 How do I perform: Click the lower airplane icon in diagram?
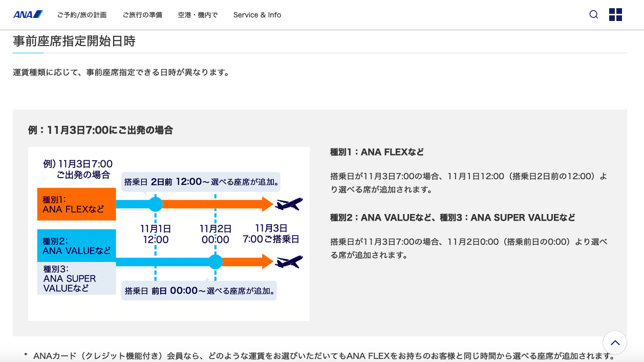click(x=289, y=262)
